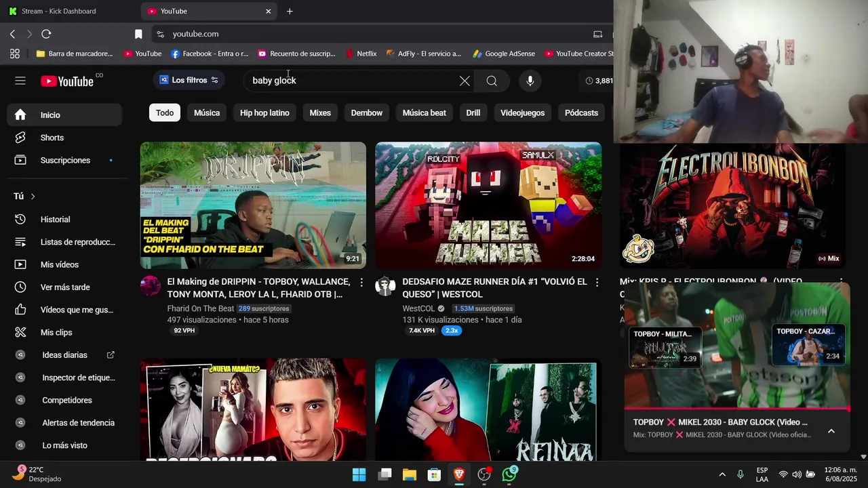The width and height of the screenshot is (868, 488).
Task: Select the Videojuegos filter chip
Action: click(523, 113)
